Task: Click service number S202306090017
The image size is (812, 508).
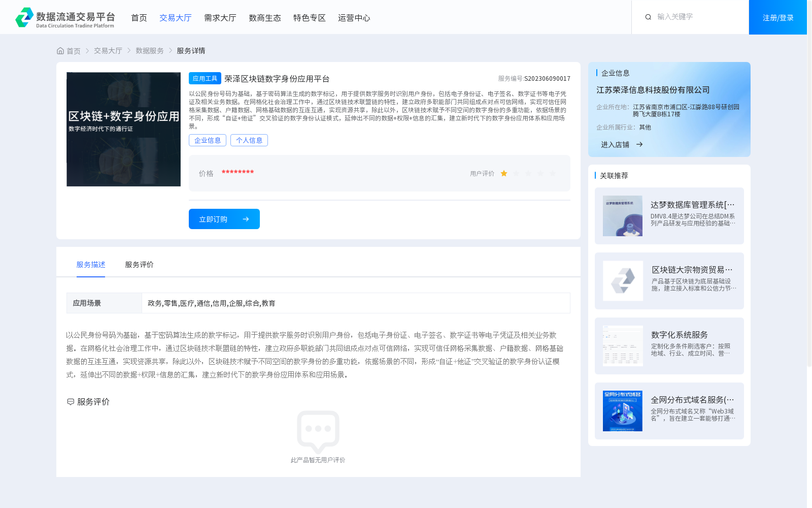Action: coord(548,79)
